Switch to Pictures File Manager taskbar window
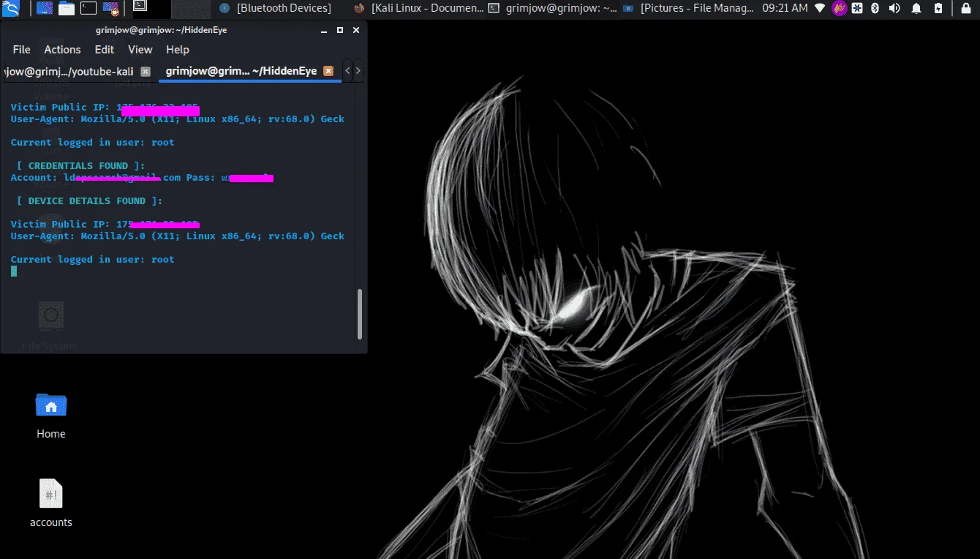Viewport: 980px width, 559px height. click(x=688, y=9)
